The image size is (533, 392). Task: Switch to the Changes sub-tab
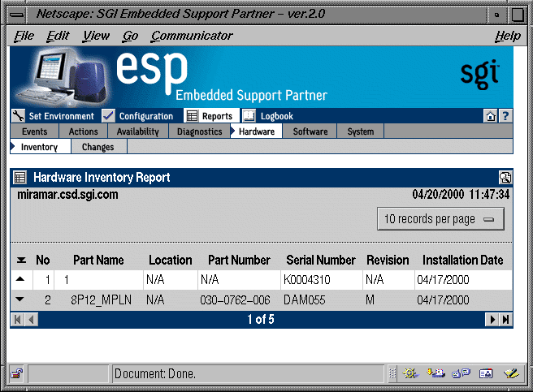coord(98,147)
